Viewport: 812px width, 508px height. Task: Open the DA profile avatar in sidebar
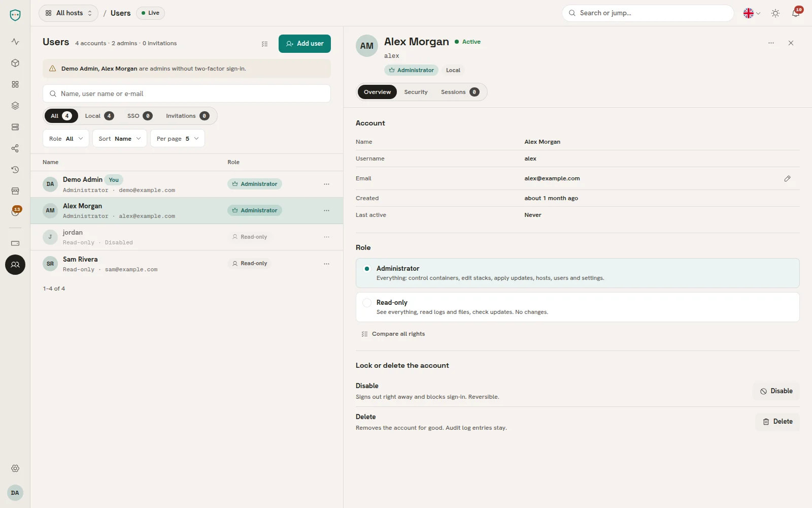click(x=15, y=493)
